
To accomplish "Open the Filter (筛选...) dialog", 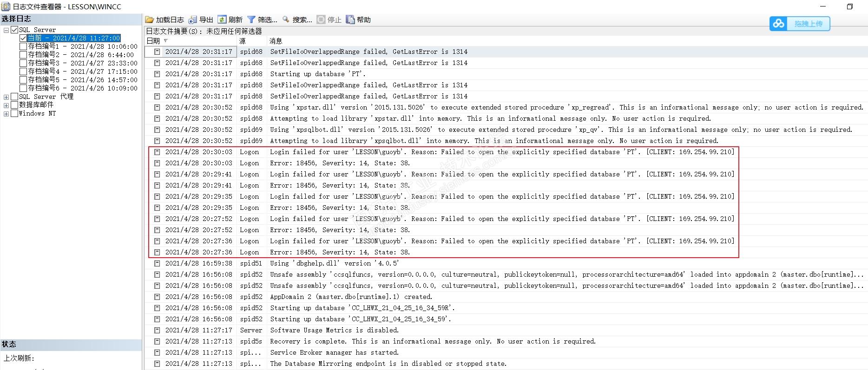I will point(251,19).
